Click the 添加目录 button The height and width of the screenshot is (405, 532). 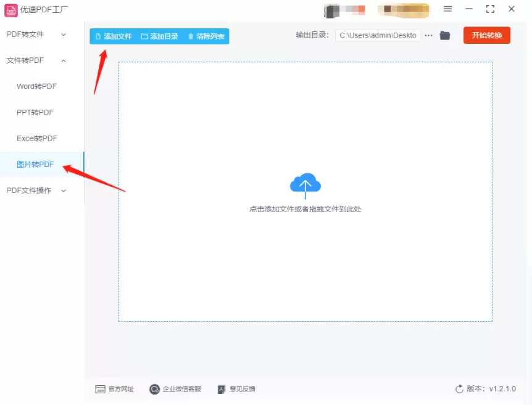coord(159,36)
